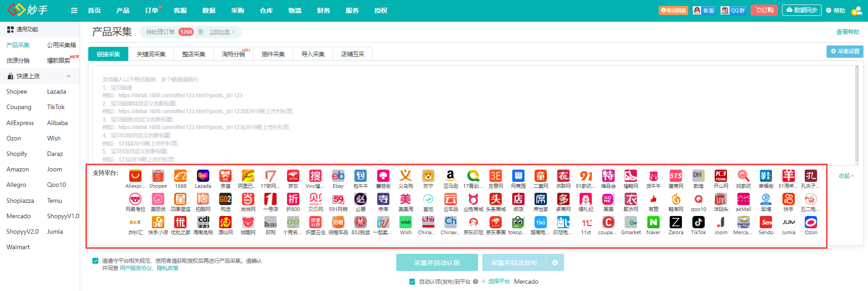Screen dimensions: 868x291
Task: Click the Ozon platform icon
Action: pyautogui.click(x=811, y=222)
